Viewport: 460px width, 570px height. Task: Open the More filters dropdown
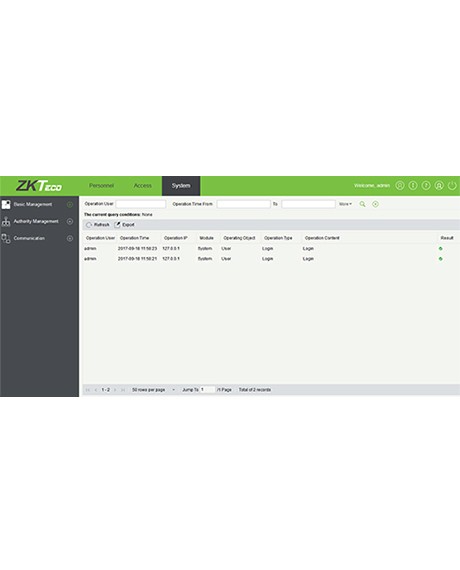pos(345,204)
